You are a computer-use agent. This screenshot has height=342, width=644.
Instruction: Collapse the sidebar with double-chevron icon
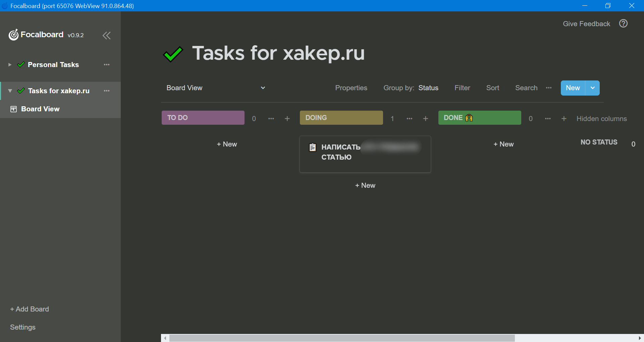coord(107,36)
